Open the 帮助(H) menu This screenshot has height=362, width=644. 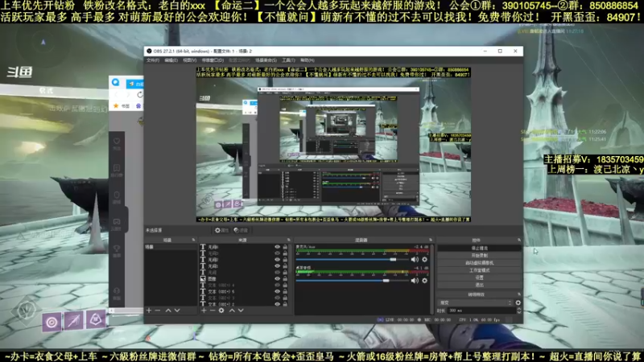click(308, 60)
